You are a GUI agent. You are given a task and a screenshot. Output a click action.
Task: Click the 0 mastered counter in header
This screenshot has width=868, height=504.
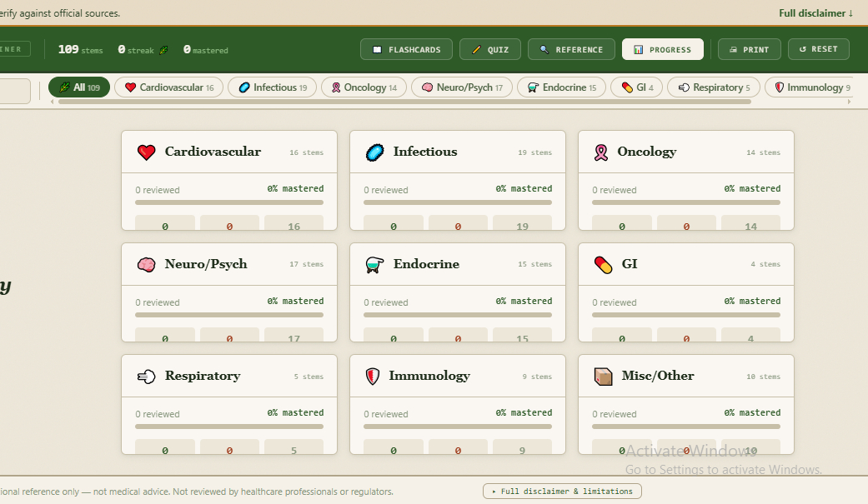pos(205,50)
